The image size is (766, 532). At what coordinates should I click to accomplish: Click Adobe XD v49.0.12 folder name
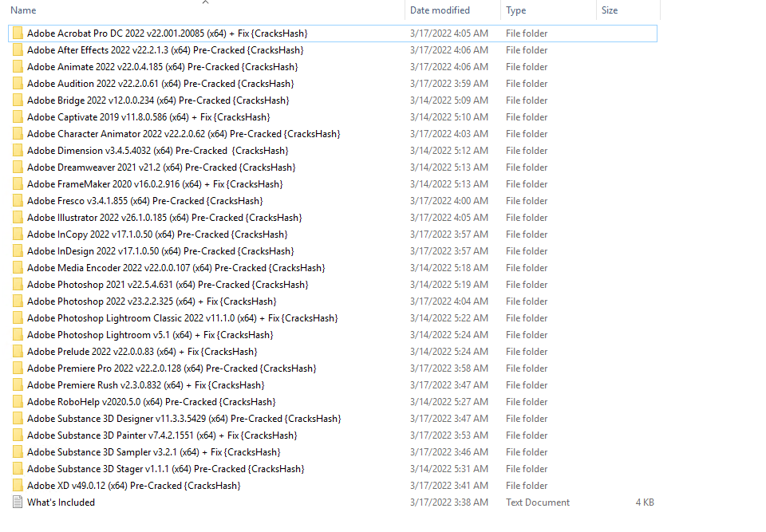tap(134, 486)
